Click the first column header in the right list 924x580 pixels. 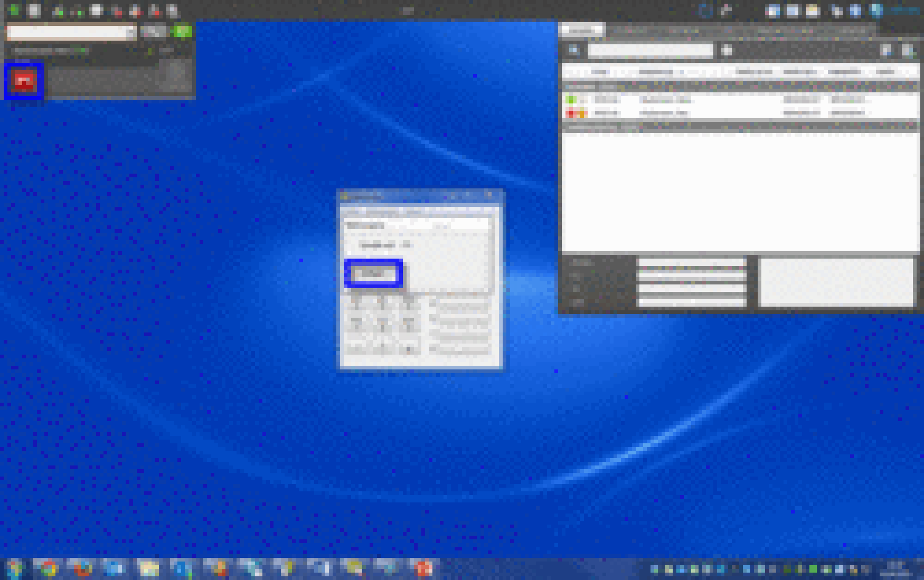point(599,72)
